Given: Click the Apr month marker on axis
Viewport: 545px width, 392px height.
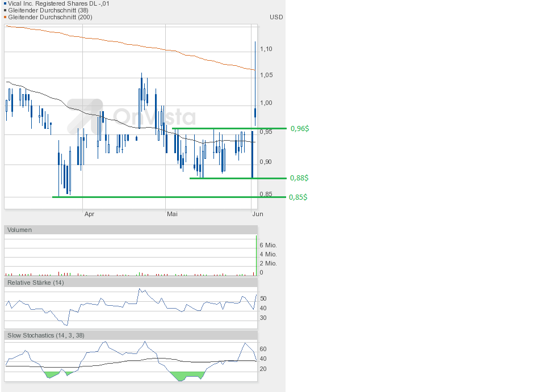Looking at the screenshot, I should (89, 214).
